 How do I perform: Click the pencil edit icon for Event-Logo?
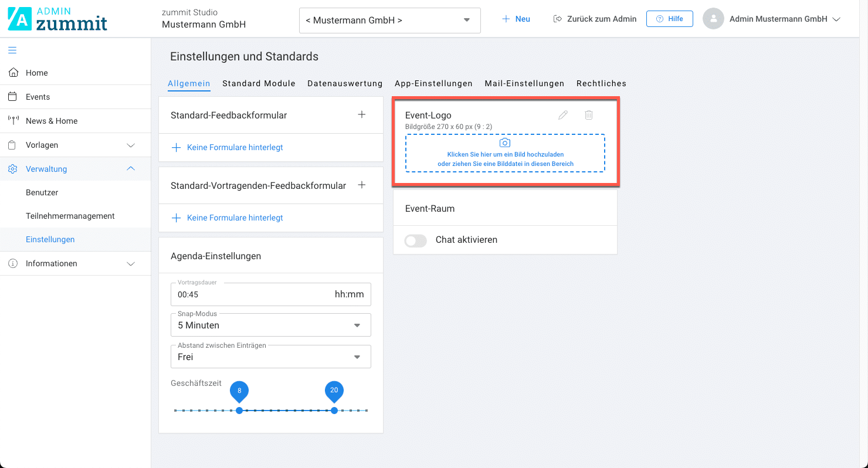coord(563,115)
